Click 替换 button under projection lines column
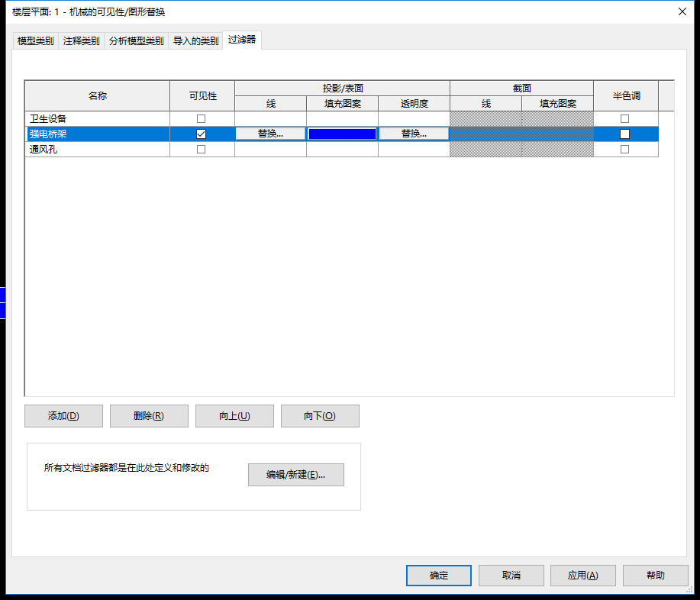 (270, 134)
